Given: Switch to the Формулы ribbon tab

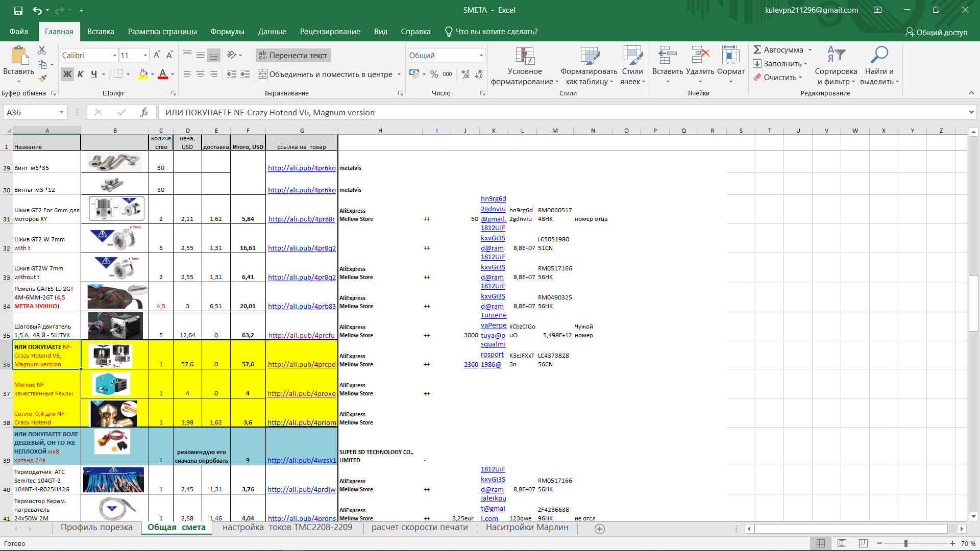Looking at the screenshot, I should click(x=227, y=31).
